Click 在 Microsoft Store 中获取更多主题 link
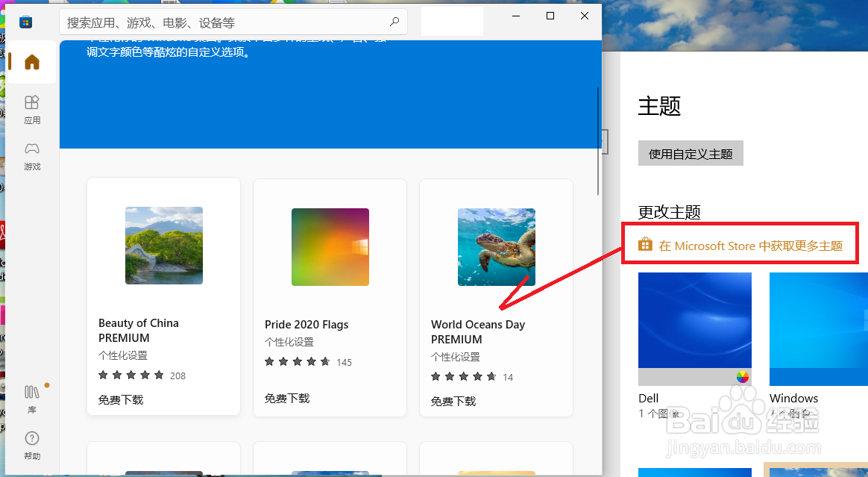This screenshot has height=477, width=868. pos(751,246)
